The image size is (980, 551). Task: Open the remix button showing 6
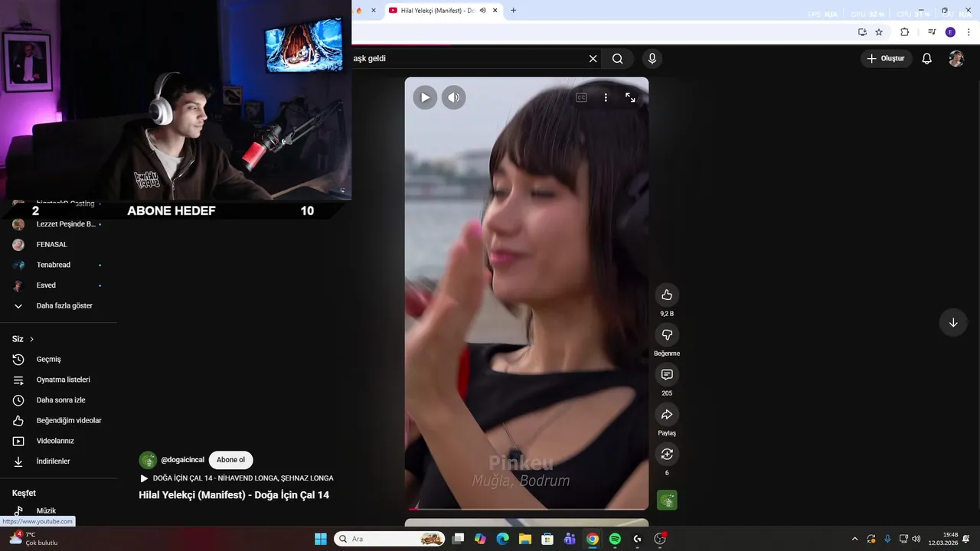(x=667, y=454)
